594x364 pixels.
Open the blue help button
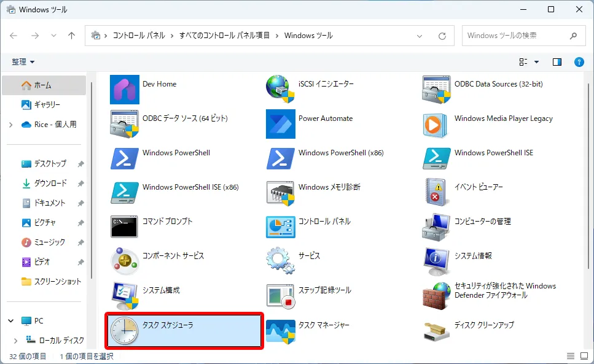pos(579,62)
